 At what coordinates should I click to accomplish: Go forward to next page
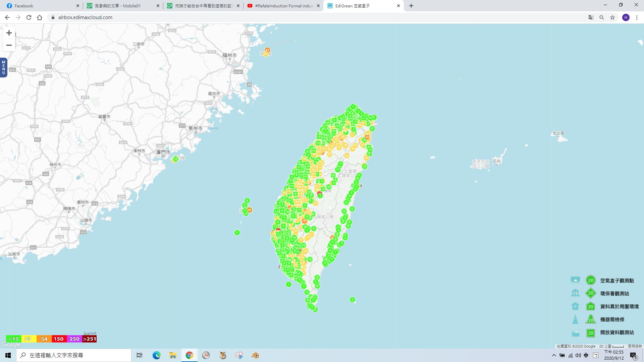(x=18, y=17)
